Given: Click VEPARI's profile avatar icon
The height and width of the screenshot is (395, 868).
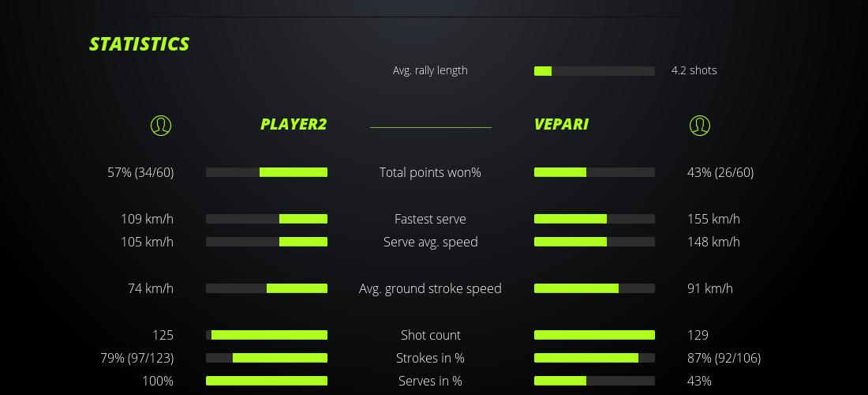Looking at the screenshot, I should (699, 125).
